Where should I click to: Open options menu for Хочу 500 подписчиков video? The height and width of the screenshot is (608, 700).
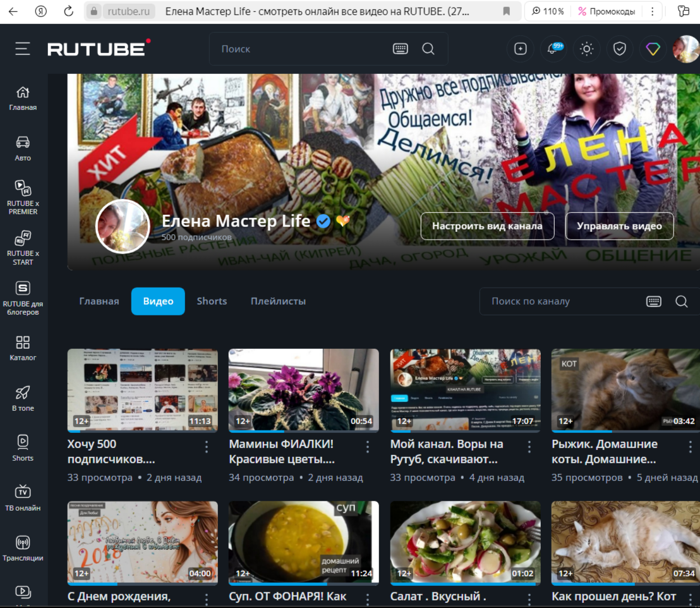point(206,447)
